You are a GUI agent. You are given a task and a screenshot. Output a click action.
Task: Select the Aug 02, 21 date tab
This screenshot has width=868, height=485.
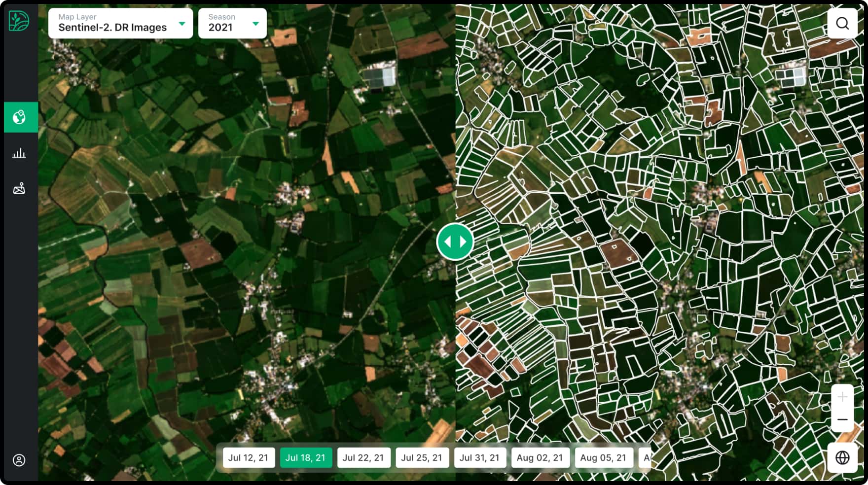540,457
